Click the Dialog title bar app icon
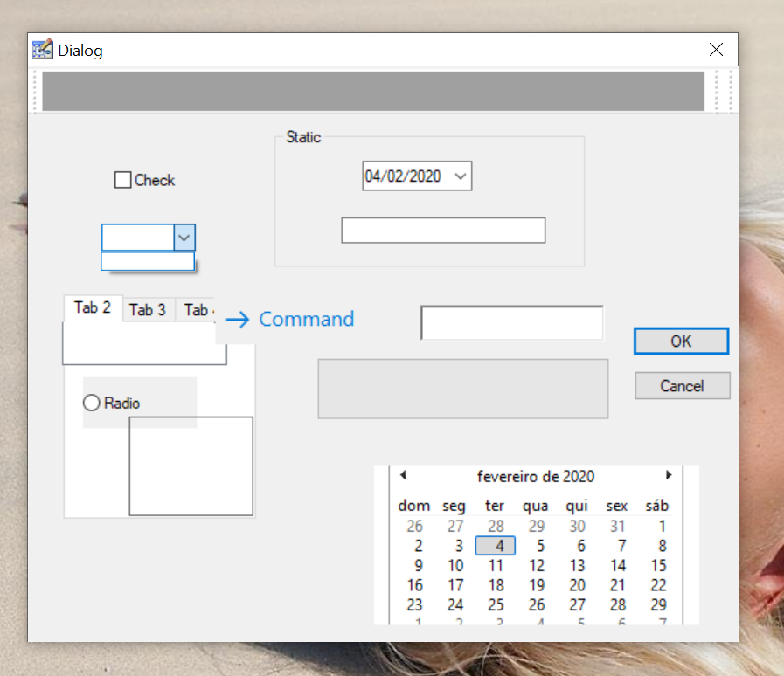 tap(42, 50)
